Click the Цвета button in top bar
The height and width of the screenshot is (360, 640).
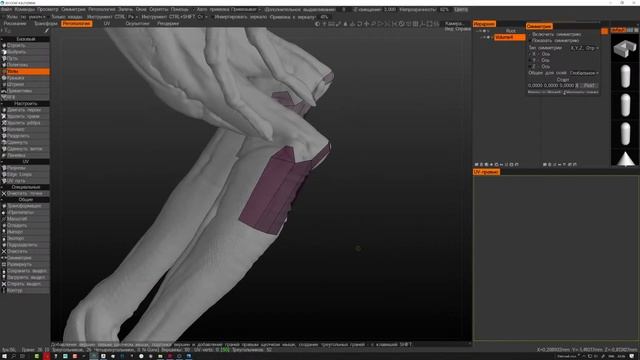pos(461,9)
